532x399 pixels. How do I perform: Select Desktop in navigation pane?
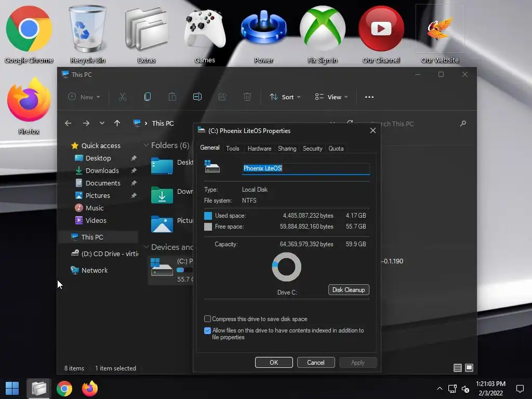coord(98,158)
